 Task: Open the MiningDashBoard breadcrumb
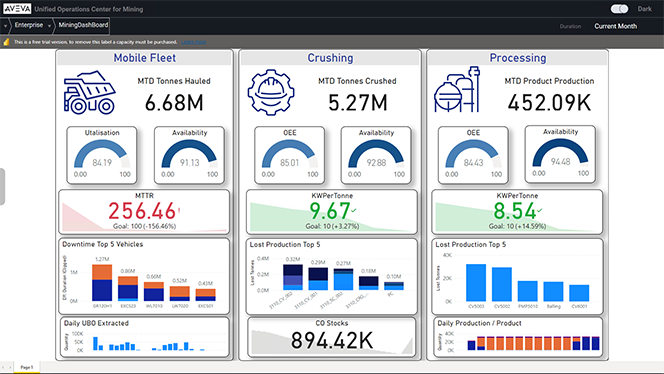point(83,25)
